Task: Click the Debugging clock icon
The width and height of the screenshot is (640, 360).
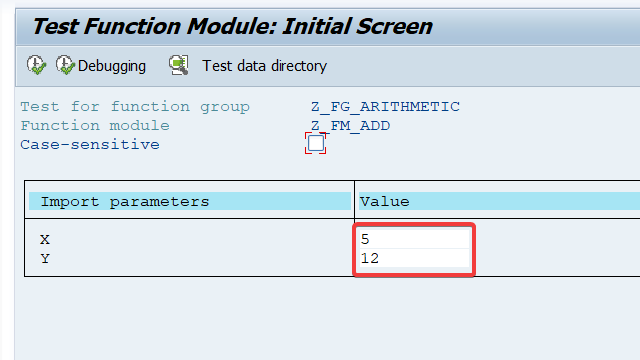Action: click(x=65, y=65)
